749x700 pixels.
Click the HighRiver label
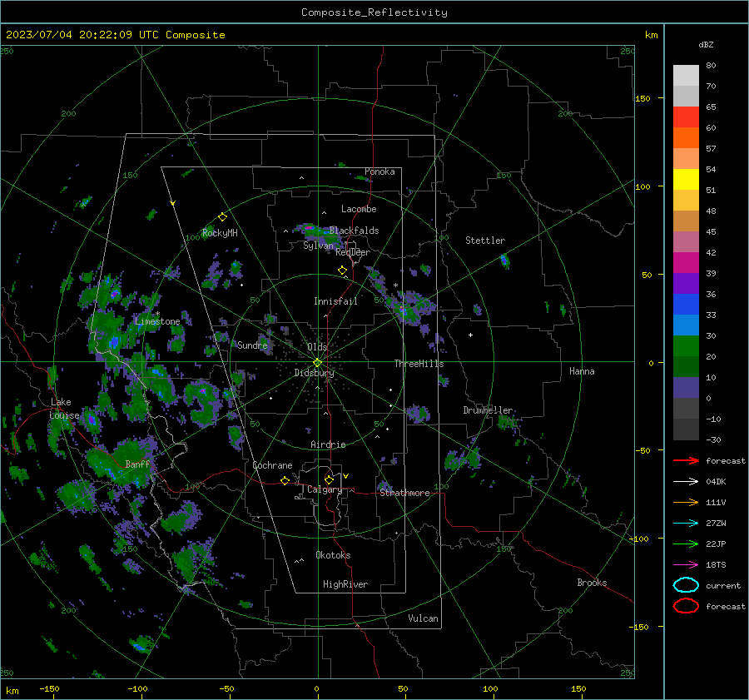pyautogui.click(x=345, y=584)
